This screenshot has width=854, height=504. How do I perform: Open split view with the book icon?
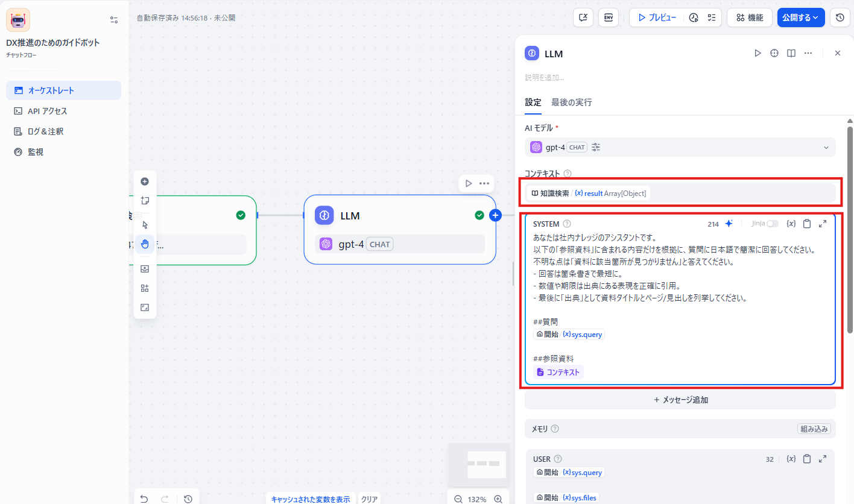(791, 53)
